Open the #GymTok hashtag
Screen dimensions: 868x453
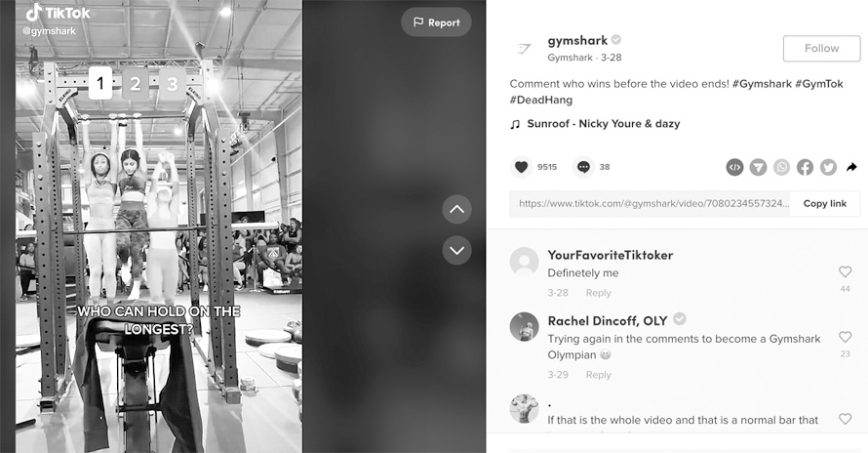click(818, 84)
